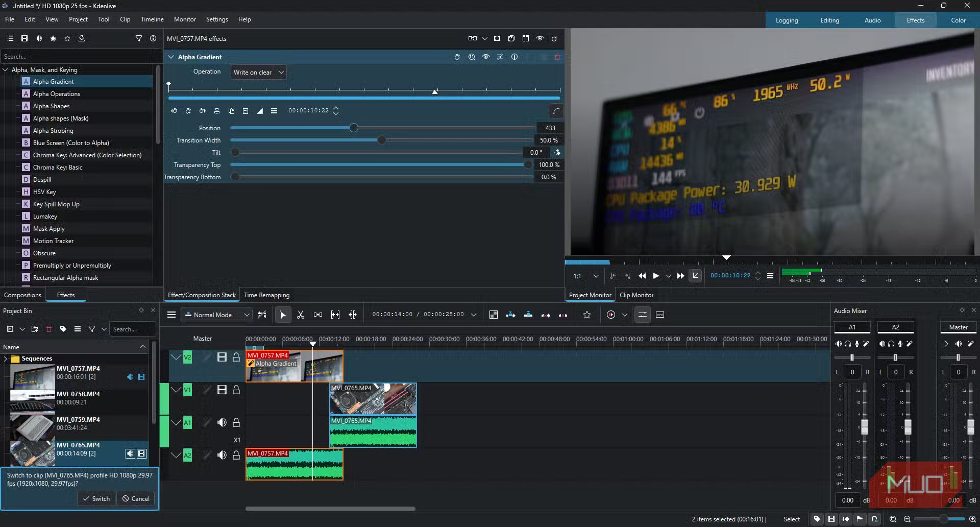Toggle Alpha Gradient effect visibility eye
The width and height of the screenshot is (980, 527).
[485, 57]
